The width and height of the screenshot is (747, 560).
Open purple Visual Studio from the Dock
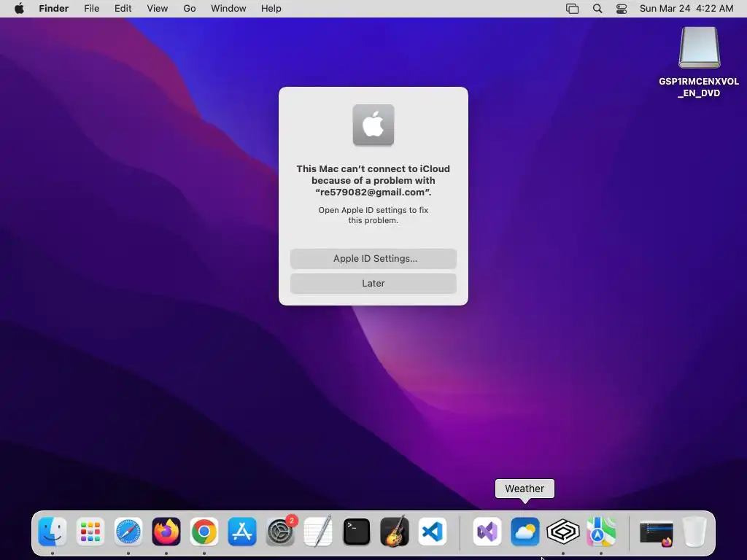click(487, 532)
